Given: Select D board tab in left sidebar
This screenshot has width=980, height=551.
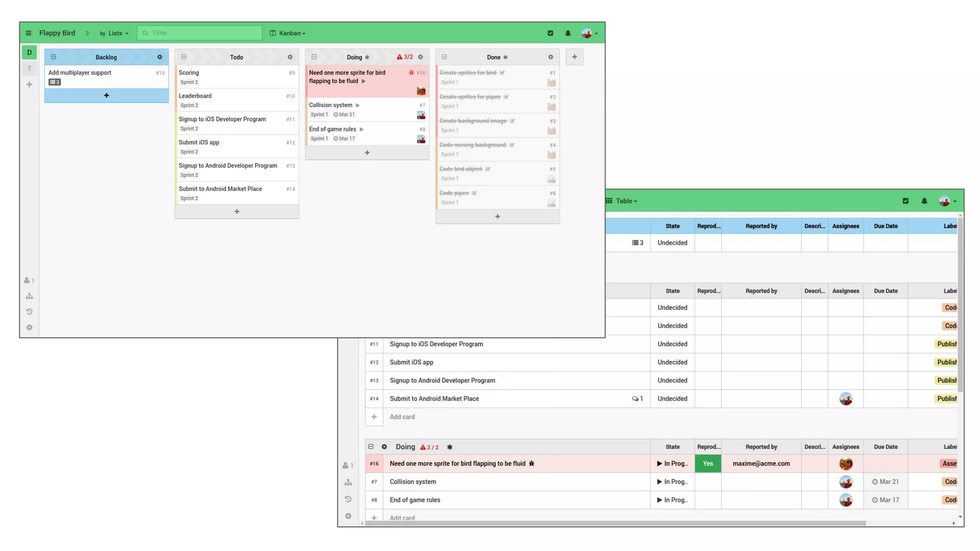Looking at the screenshot, I should coord(29,53).
